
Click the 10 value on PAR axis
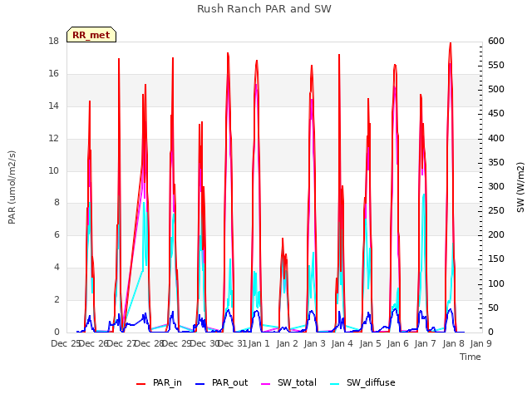click(53, 170)
